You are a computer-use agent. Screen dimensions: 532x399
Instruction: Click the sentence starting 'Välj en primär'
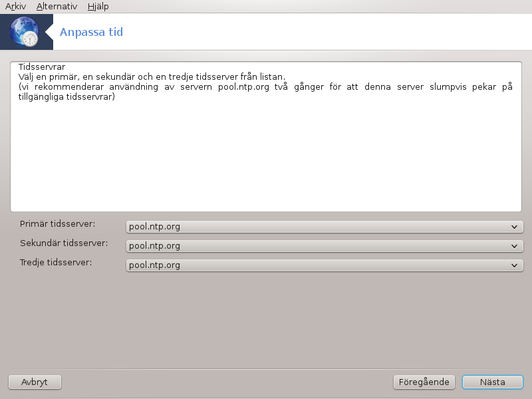pyautogui.click(x=152, y=76)
